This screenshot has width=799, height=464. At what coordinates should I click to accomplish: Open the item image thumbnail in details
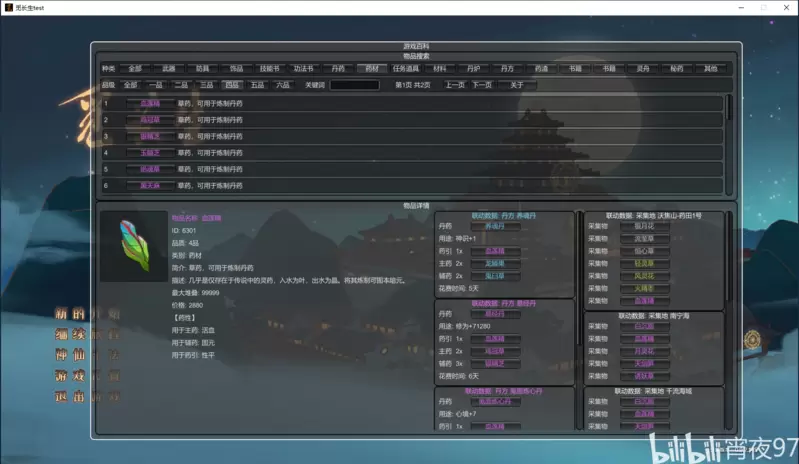point(134,247)
